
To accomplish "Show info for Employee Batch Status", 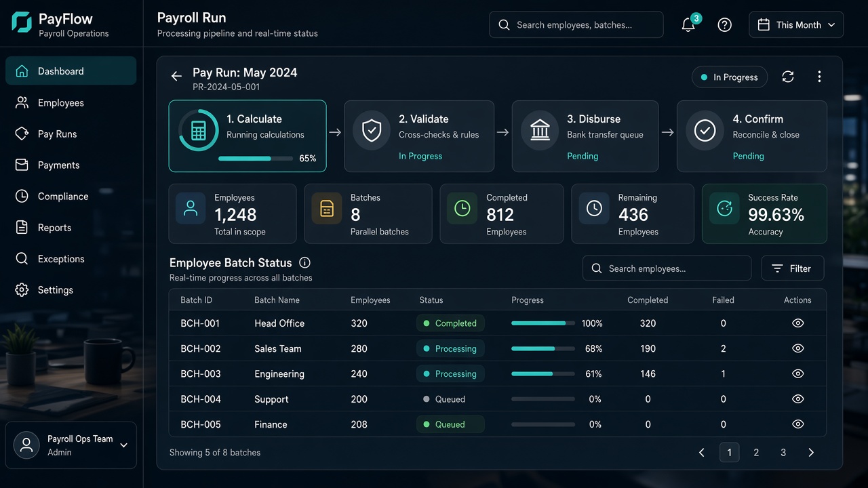I will coord(304,262).
